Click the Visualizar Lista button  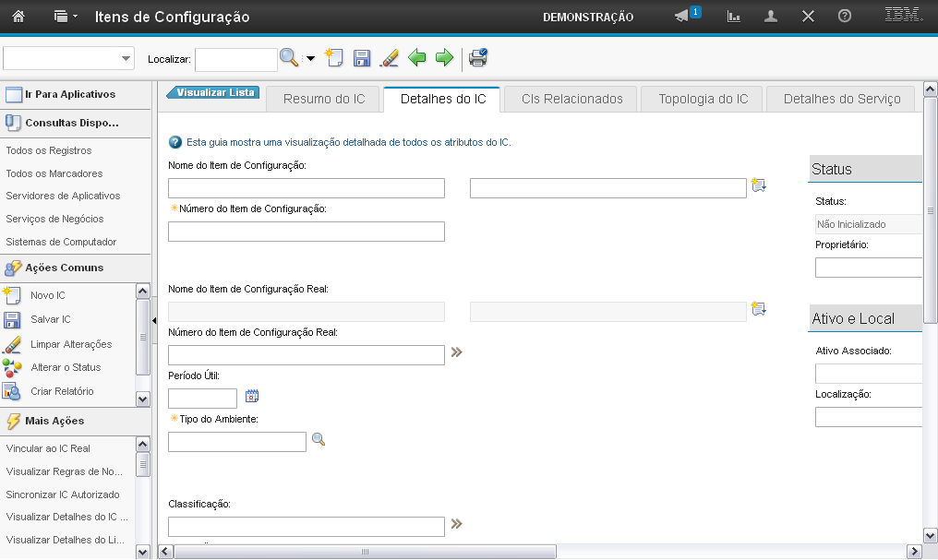(x=213, y=92)
